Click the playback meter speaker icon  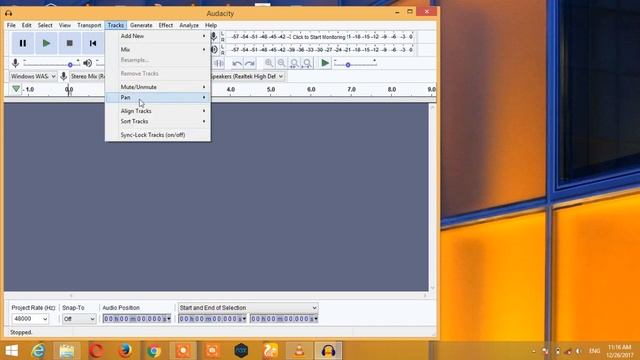(x=214, y=50)
